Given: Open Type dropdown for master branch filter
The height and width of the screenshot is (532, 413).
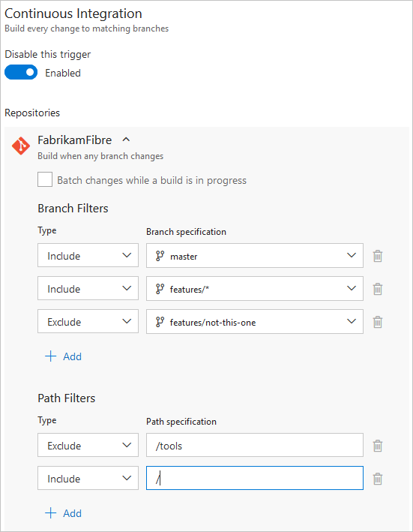Looking at the screenshot, I should coord(88,255).
